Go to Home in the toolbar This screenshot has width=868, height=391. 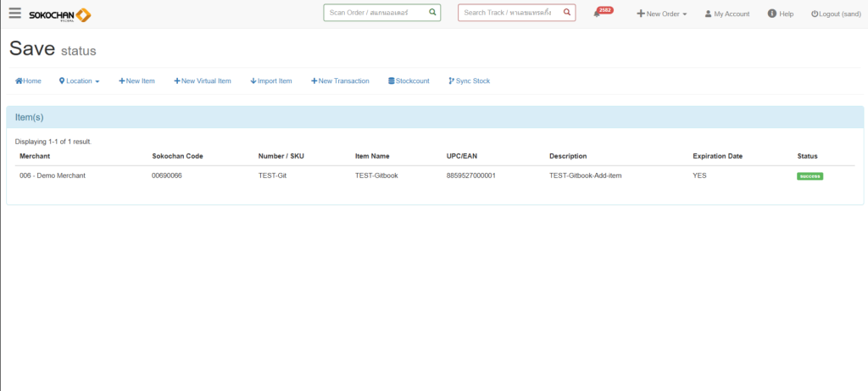pos(28,81)
